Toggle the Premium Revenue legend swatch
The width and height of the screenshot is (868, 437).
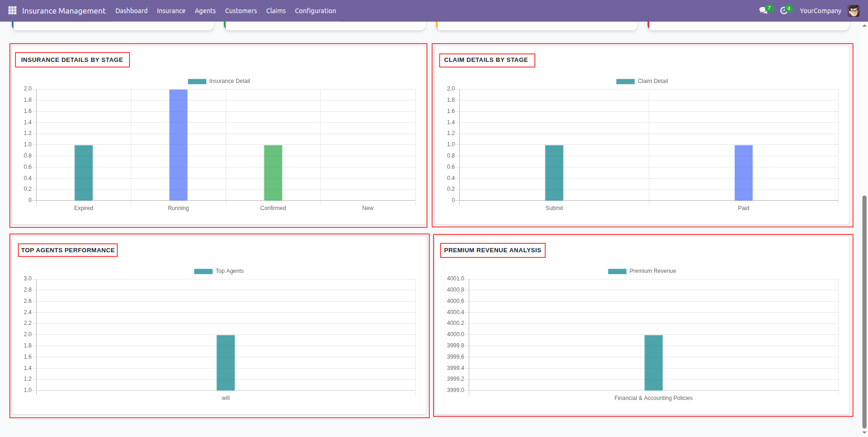click(617, 271)
